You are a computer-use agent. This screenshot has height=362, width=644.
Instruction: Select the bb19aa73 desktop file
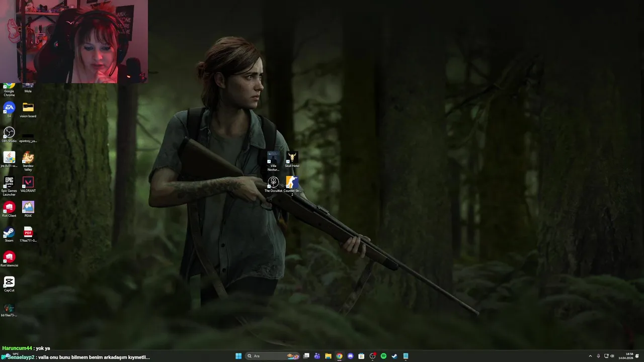tap(9, 309)
